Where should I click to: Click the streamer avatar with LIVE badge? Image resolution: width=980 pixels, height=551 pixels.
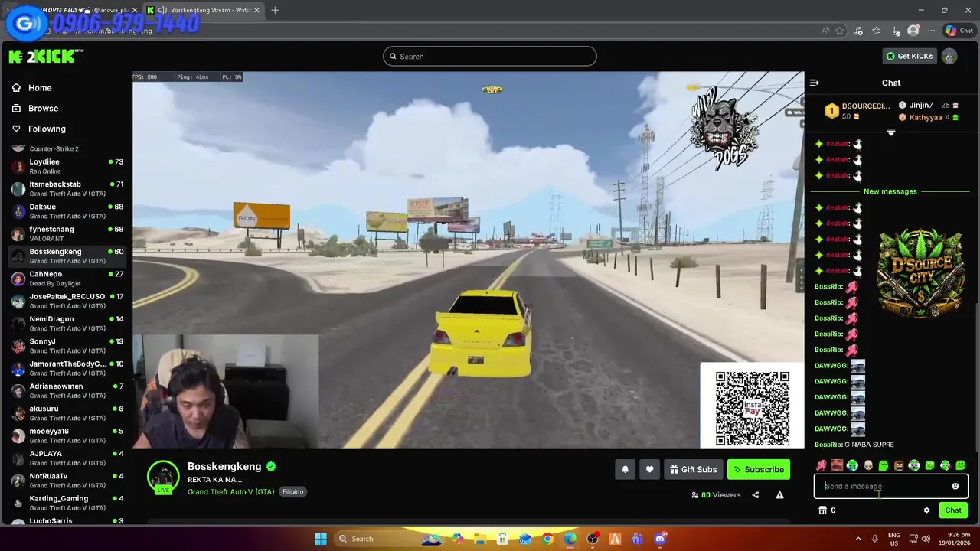163,477
